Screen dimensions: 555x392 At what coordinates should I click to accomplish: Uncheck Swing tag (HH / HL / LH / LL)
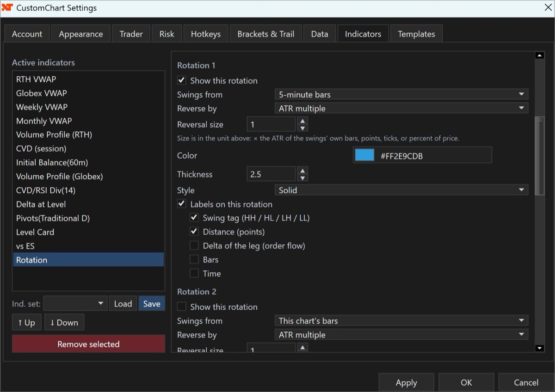[x=194, y=218]
